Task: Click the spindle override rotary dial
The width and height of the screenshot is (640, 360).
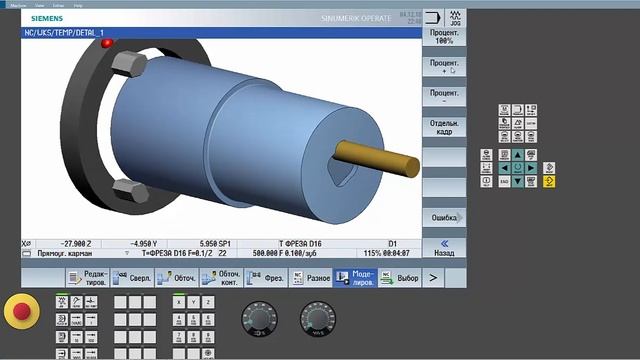Action: (259, 320)
